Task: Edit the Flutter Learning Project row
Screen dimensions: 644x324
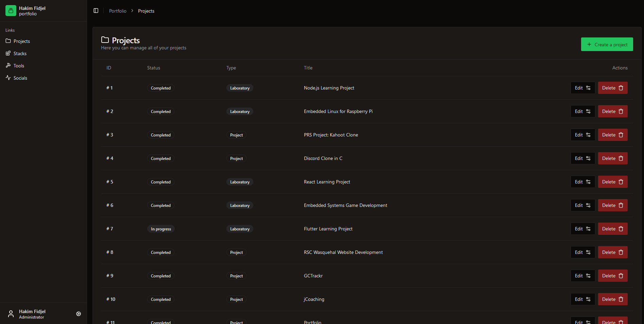Action: [582, 229]
